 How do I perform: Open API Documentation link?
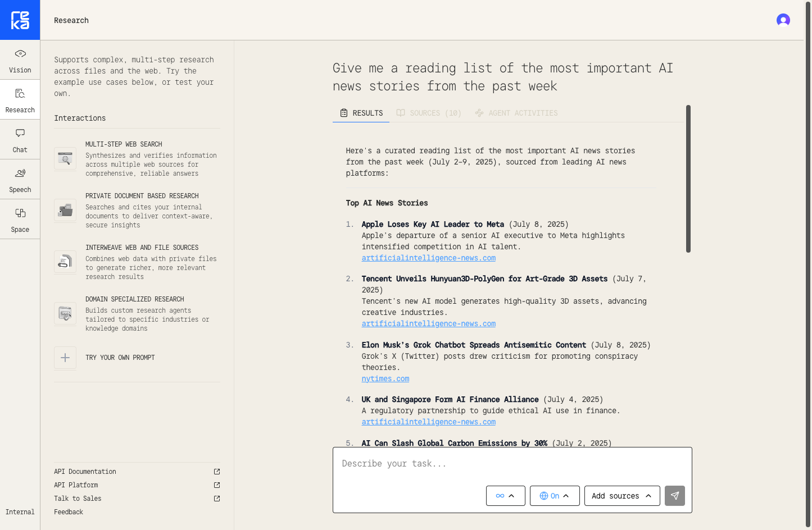tap(85, 472)
